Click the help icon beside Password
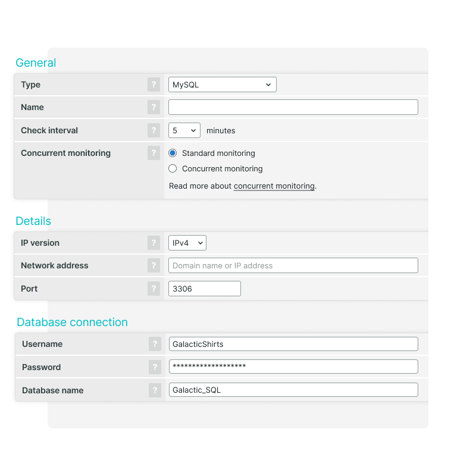Viewport: 476px width, 476px height. (155, 367)
